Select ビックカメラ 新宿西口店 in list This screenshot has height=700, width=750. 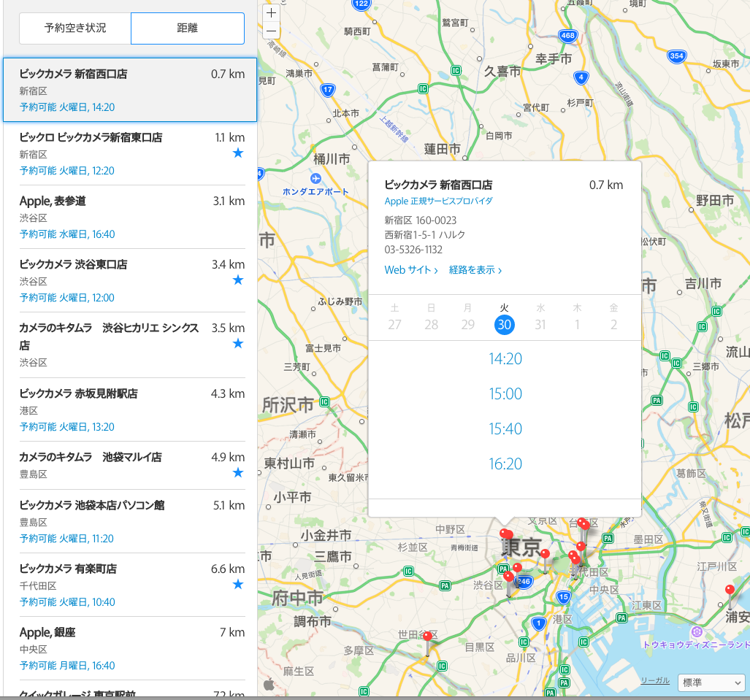pyautogui.click(x=130, y=90)
